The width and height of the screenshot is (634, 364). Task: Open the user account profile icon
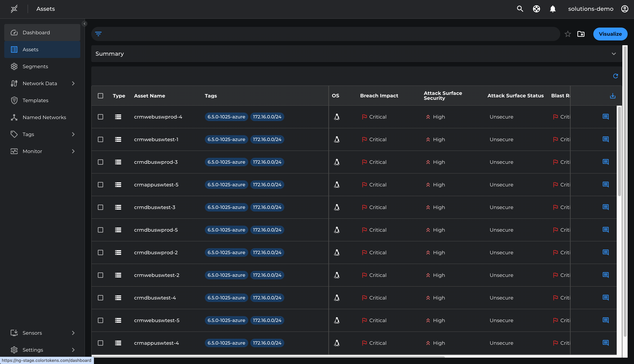[624, 9]
